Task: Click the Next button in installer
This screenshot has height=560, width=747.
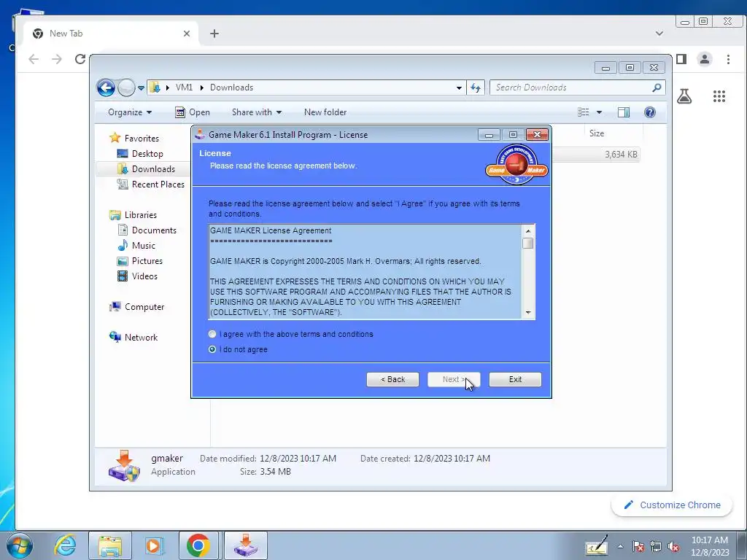Action: point(454,379)
